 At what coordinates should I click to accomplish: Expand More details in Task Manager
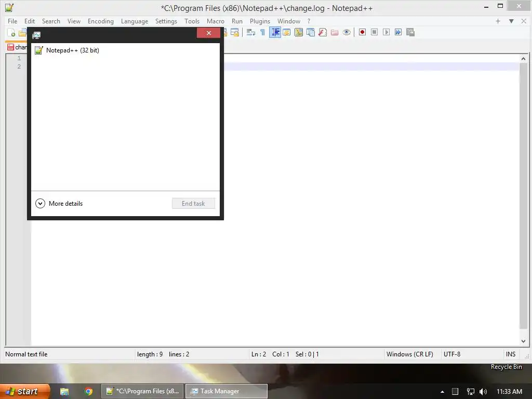[x=59, y=204]
